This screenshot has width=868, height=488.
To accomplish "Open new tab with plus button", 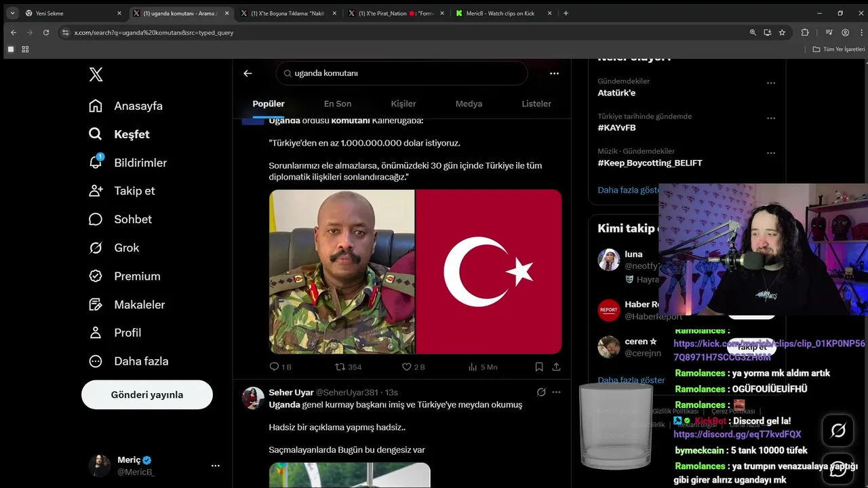I will click(x=566, y=13).
